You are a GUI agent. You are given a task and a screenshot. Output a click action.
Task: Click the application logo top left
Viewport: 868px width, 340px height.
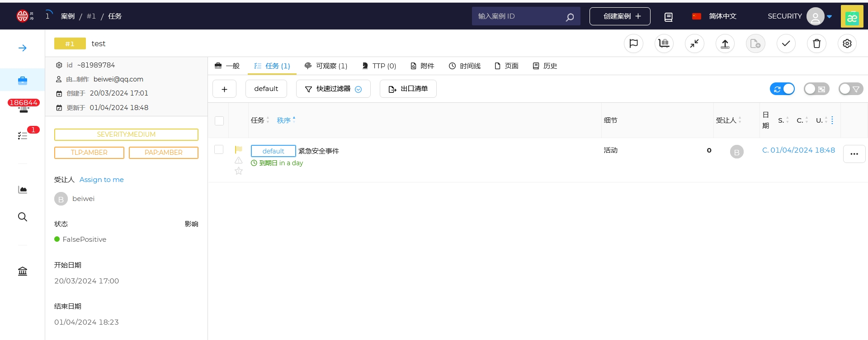pos(25,16)
